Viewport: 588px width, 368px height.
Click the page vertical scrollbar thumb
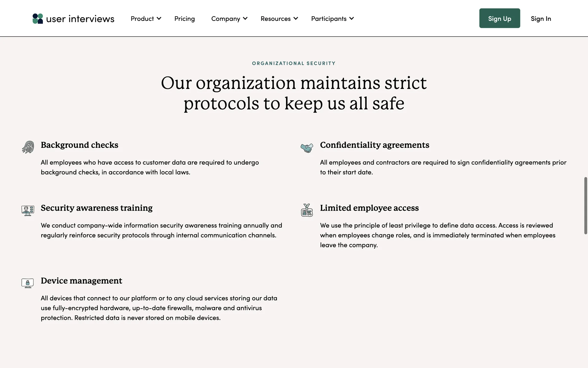coord(586,205)
